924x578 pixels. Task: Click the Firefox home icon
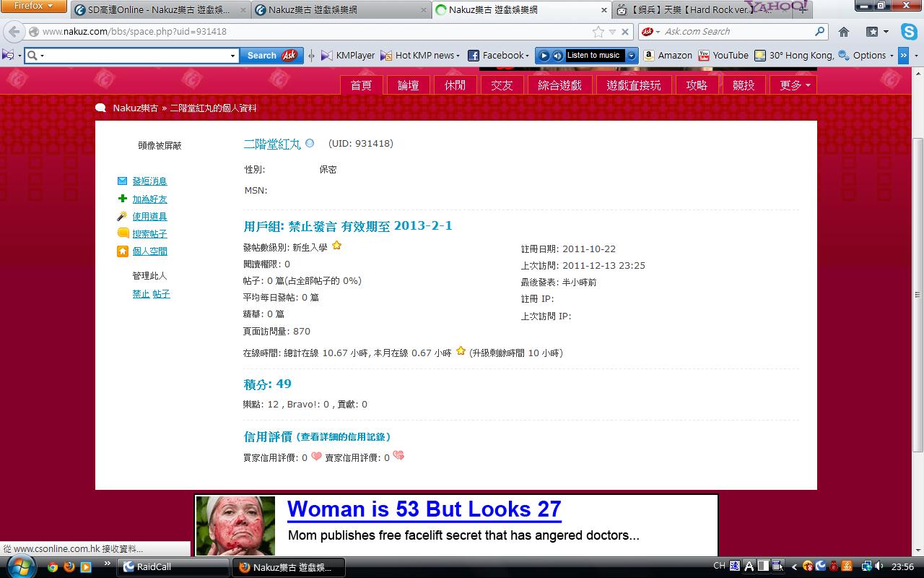844,32
